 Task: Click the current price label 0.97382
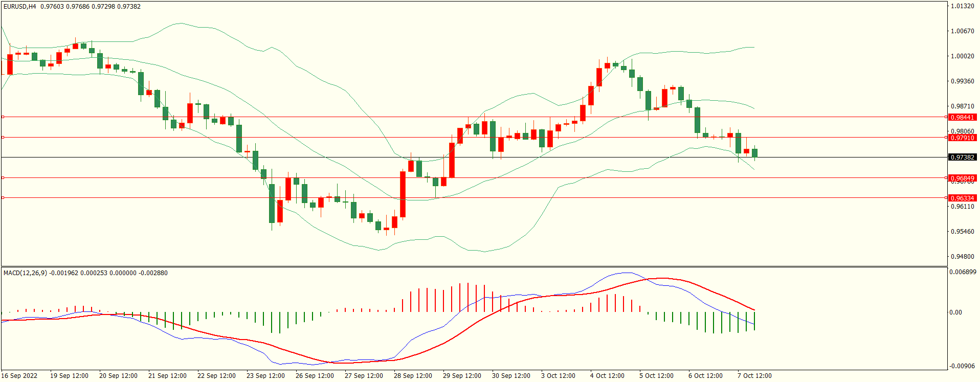962,157
